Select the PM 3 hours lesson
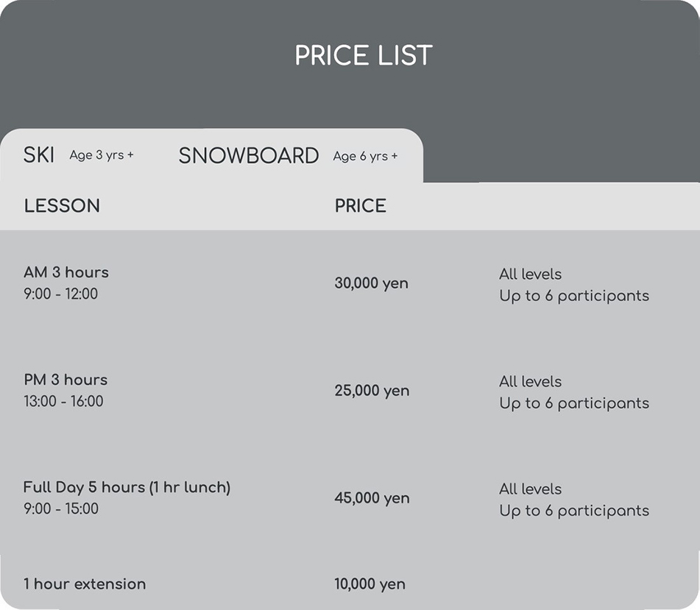The height and width of the screenshot is (610, 700). [x=66, y=380]
